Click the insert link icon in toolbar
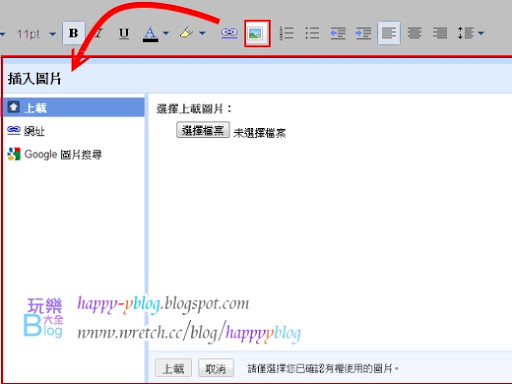Viewport: 512px width, 384px height. point(229,33)
